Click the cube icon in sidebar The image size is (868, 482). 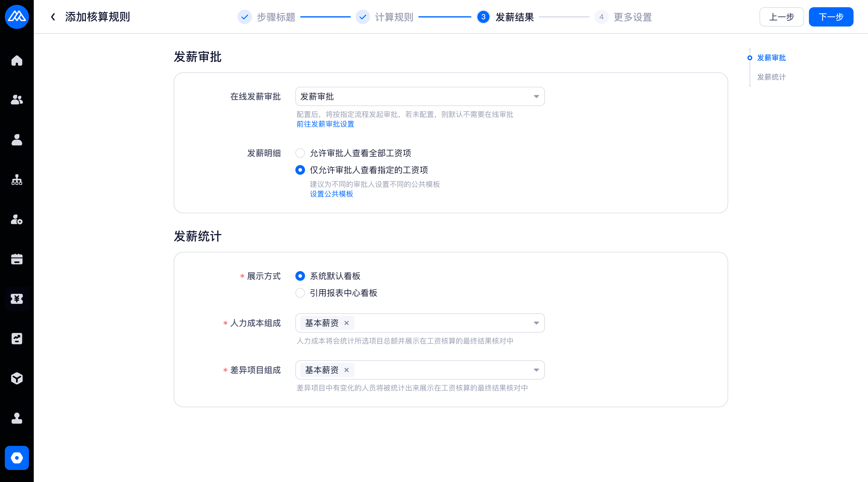click(17, 378)
